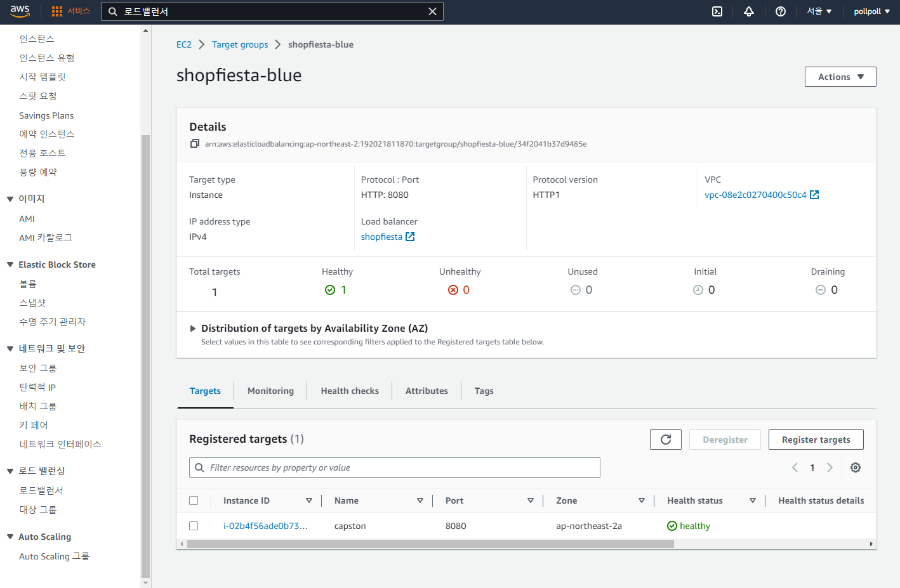This screenshot has width=900, height=588.
Task: Select all registered targets checkbox
Action: (x=194, y=500)
